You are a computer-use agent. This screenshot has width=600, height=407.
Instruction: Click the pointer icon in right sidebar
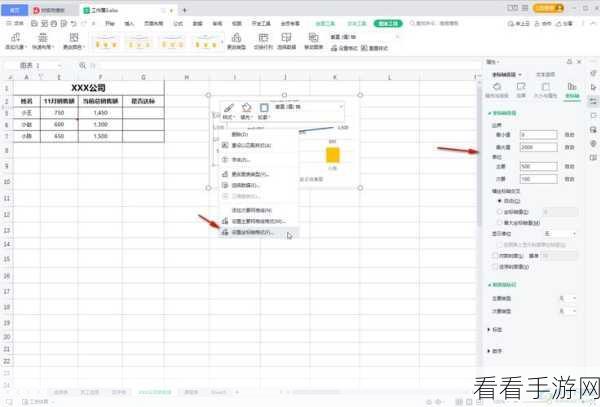[x=593, y=87]
